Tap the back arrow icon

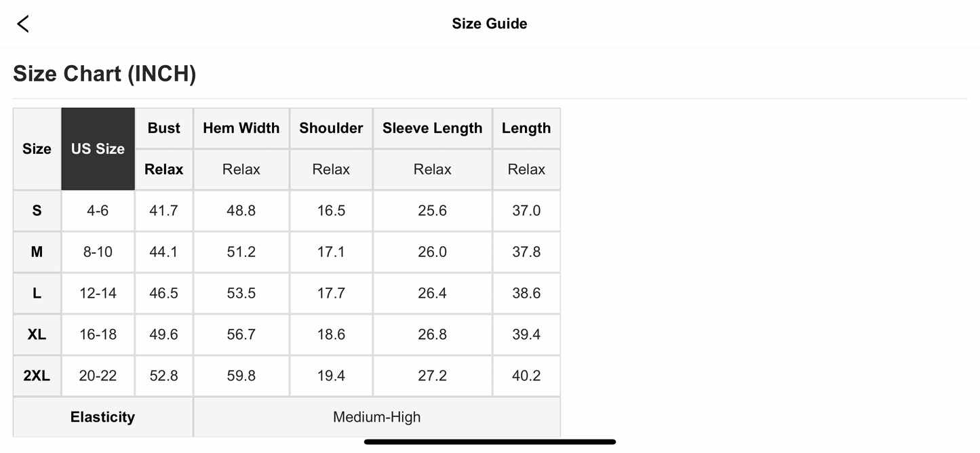[23, 24]
